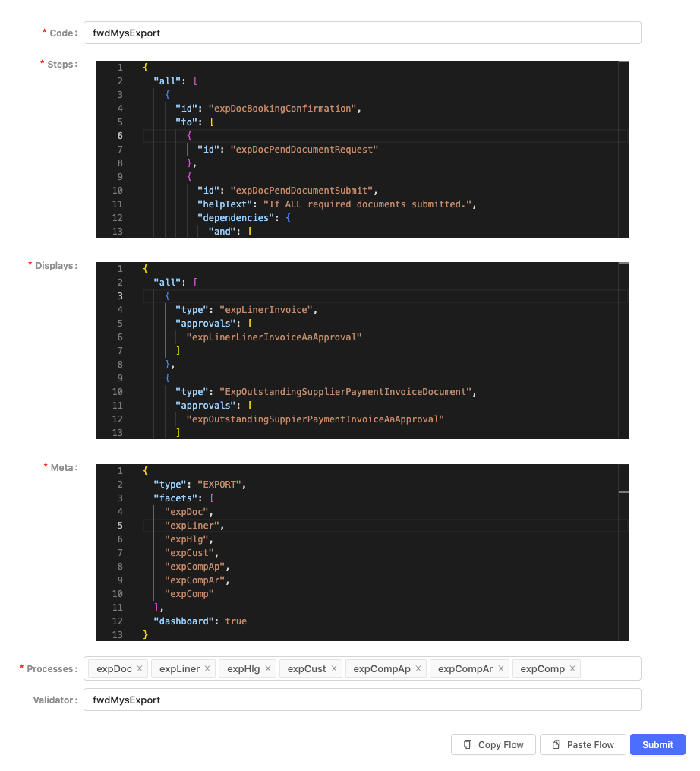Click "ExpOutstandingSupplierPaymentInvoiceDocument" in Displays

(x=345, y=392)
